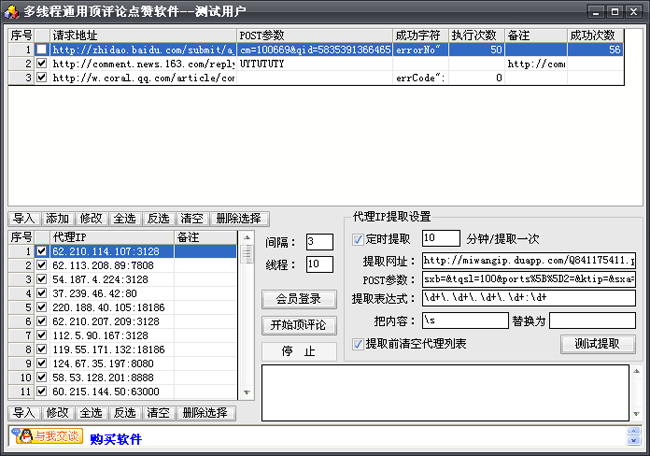Click the proxy list 清空 button at the bottom
650x456 pixels.
pyautogui.click(x=158, y=413)
